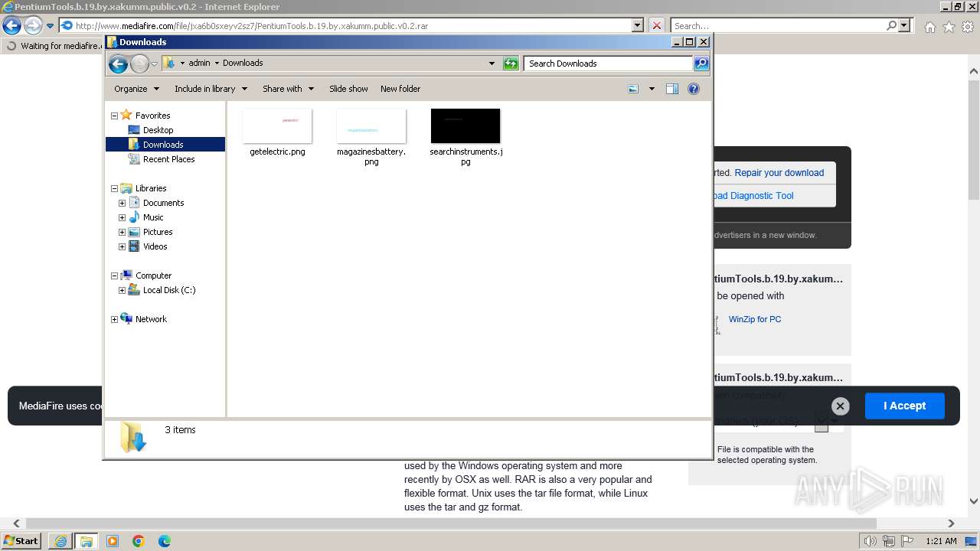Select magazinesbattery.png thumbnail
Image resolution: width=980 pixels, height=551 pixels.
371,126
